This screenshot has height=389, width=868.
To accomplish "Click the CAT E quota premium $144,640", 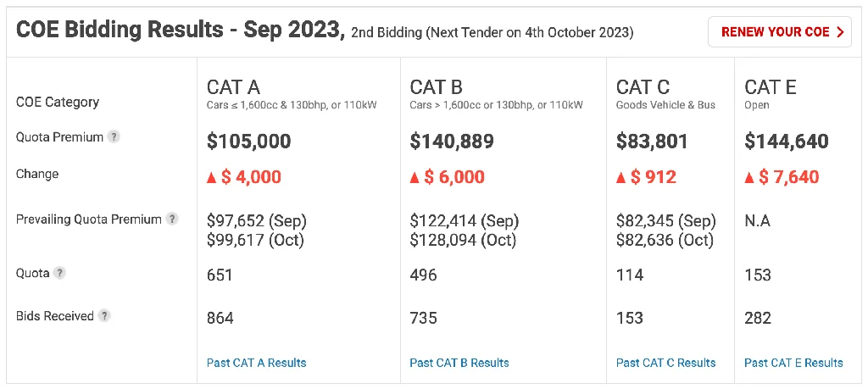I will (787, 141).
